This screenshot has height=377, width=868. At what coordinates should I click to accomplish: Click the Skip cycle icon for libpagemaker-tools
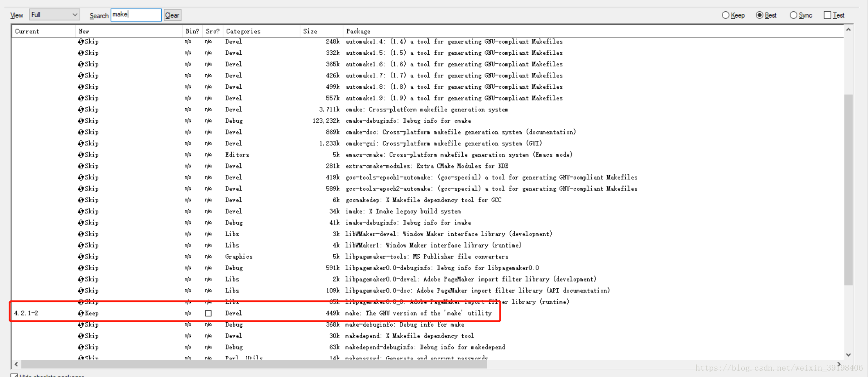81,257
